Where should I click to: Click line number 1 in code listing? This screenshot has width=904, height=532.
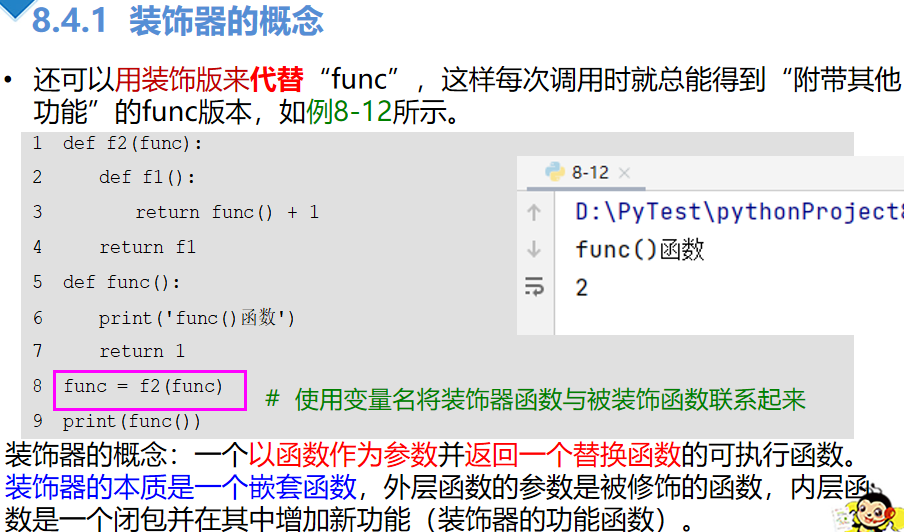pos(37,143)
